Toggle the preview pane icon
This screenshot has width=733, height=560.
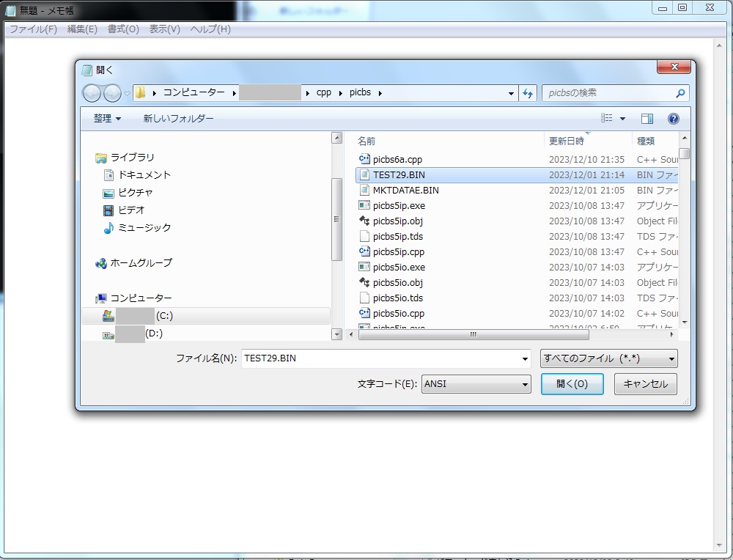647,119
